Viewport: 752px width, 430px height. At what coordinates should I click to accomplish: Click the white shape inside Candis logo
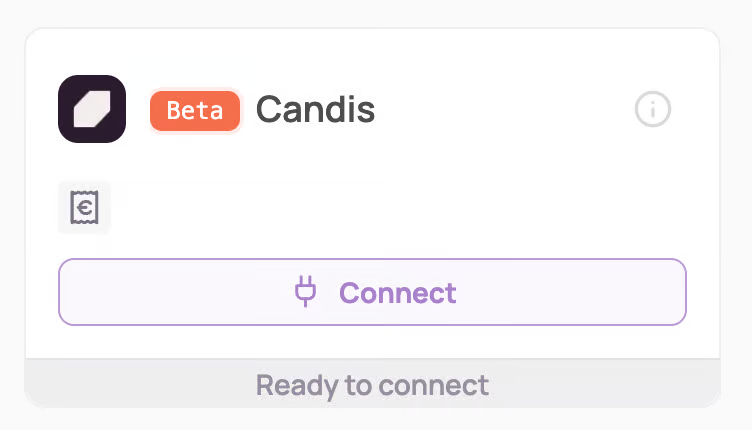[92, 109]
